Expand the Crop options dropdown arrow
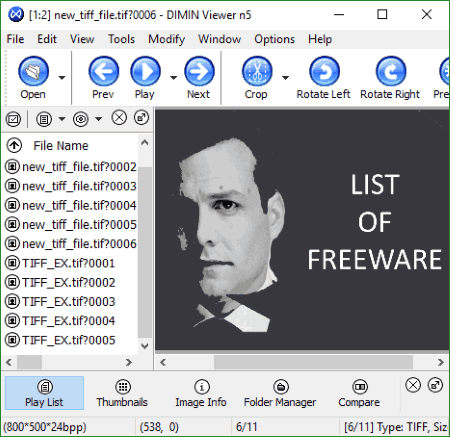 (x=285, y=78)
